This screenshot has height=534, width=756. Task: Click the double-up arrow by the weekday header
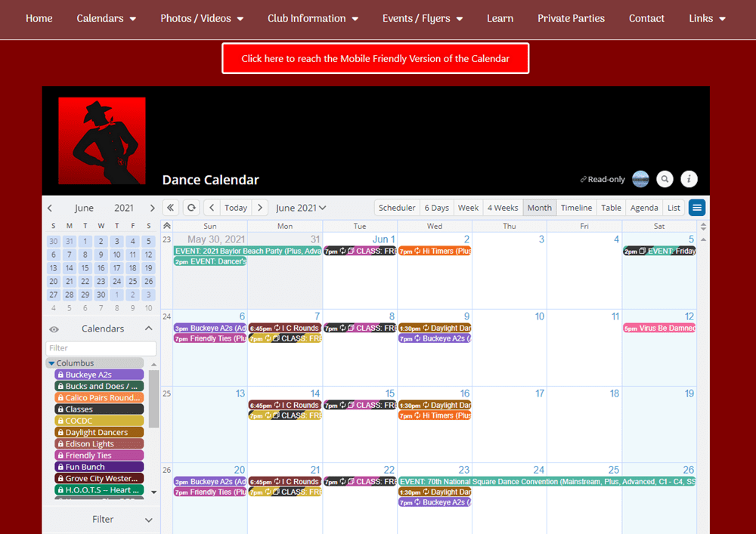pyautogui.click(x=167, y=226)
